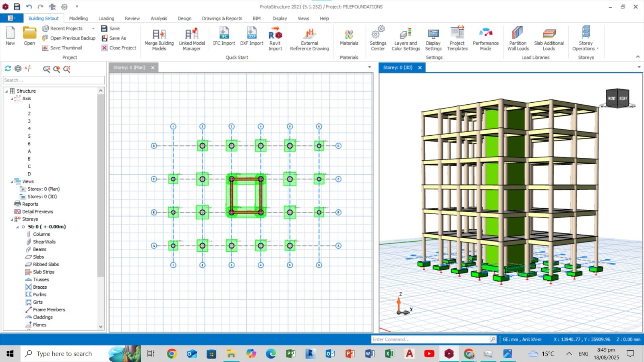Collapse the Axis tree node
644x362 pixels.
click(12, 99)
